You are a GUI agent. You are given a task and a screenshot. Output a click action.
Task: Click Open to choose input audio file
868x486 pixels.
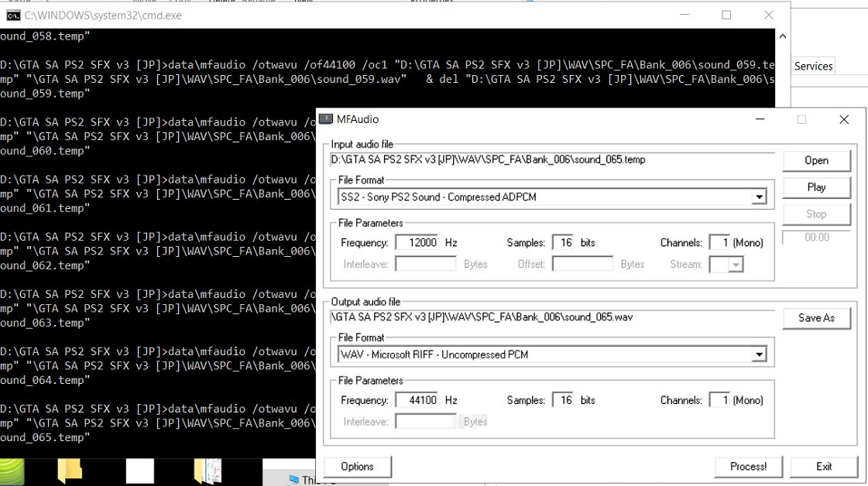point(816,160)
